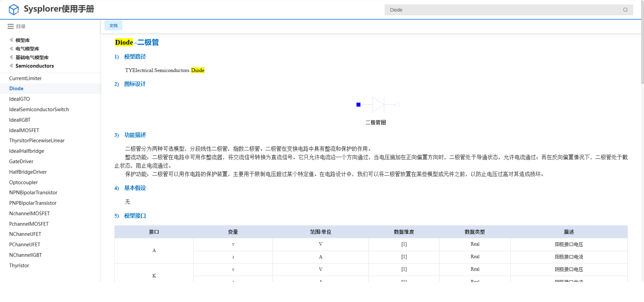Select IdealGTO from the list
The height and width of the screenshot is (302, 644).
(19, 99)
